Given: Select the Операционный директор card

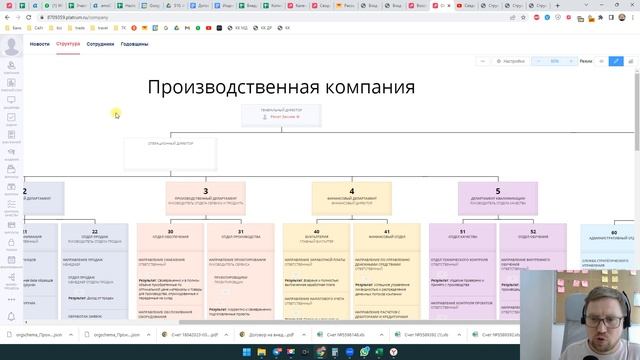Looking at the screenshot, I should pos(171,153).
